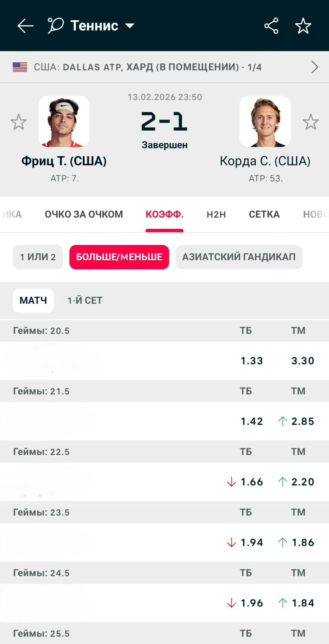The width and height of the screenshot is (329, 644).
Task: Switch to the H2H tab
Action: 216,214
